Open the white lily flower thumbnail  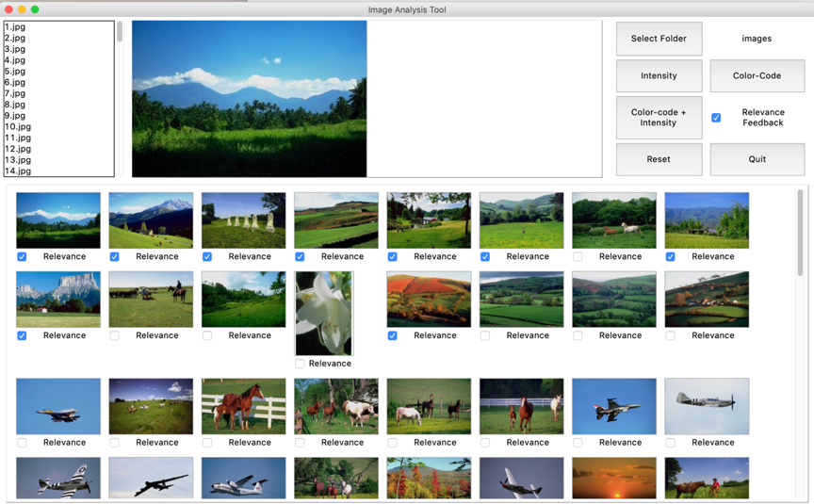pyautogui.click(x=324, y=313)
